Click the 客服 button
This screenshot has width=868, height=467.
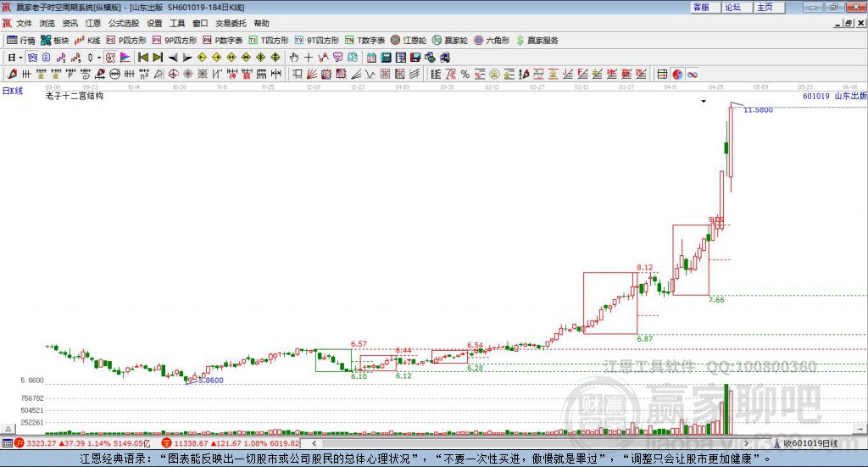(x=704, y=7)
